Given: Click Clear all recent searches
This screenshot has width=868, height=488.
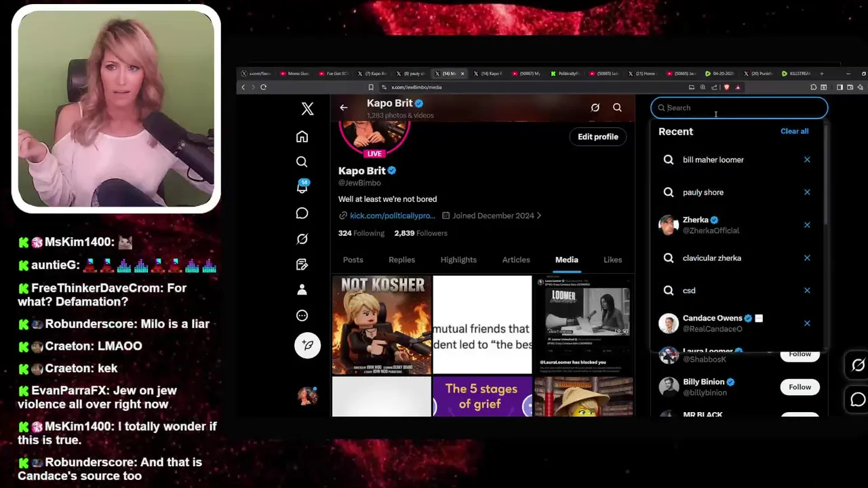Looking at the screenshot, I should (794, 131).
